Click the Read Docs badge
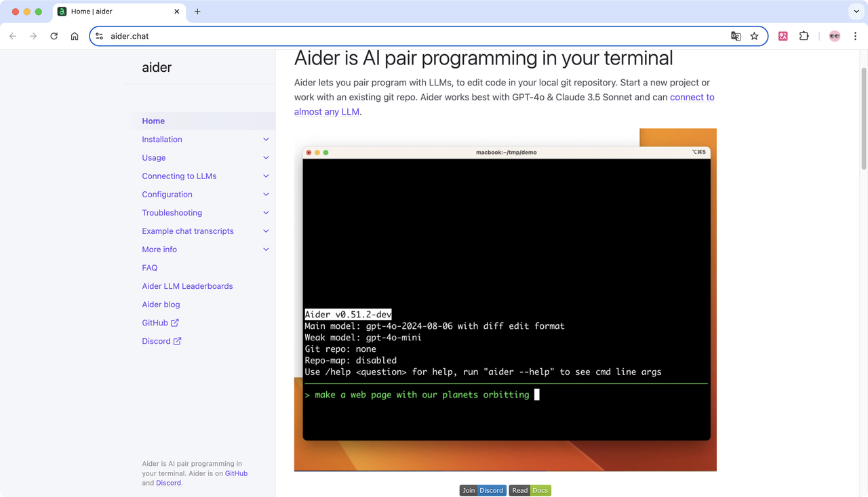 [x=530, y=490]
